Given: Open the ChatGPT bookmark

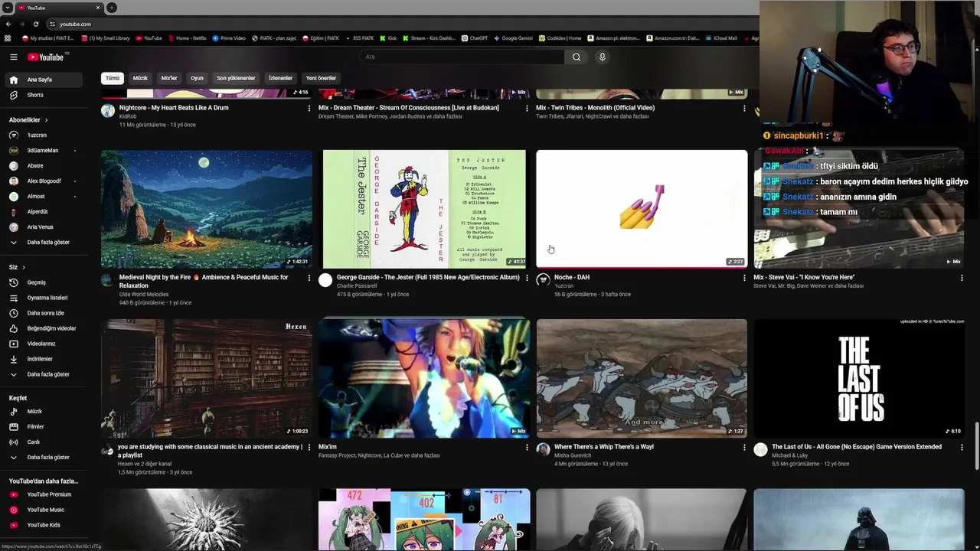Looking at the screenshot, I should [475, 38].
